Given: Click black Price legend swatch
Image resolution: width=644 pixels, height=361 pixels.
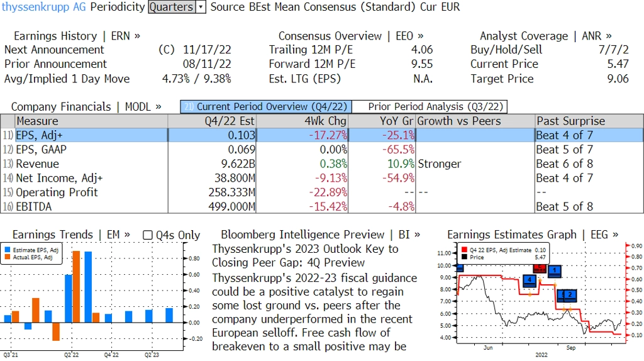Looking at the screenshot, I should coord(465,257).
